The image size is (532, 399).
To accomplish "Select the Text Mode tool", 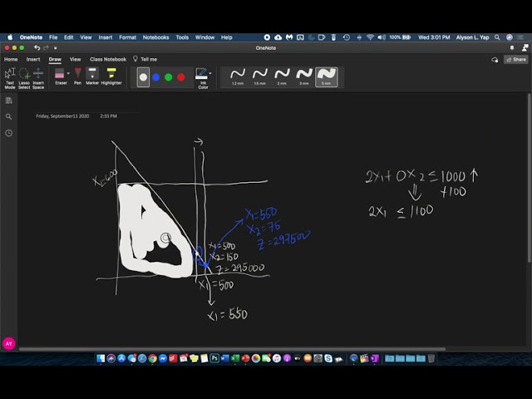I will (10, 78).
